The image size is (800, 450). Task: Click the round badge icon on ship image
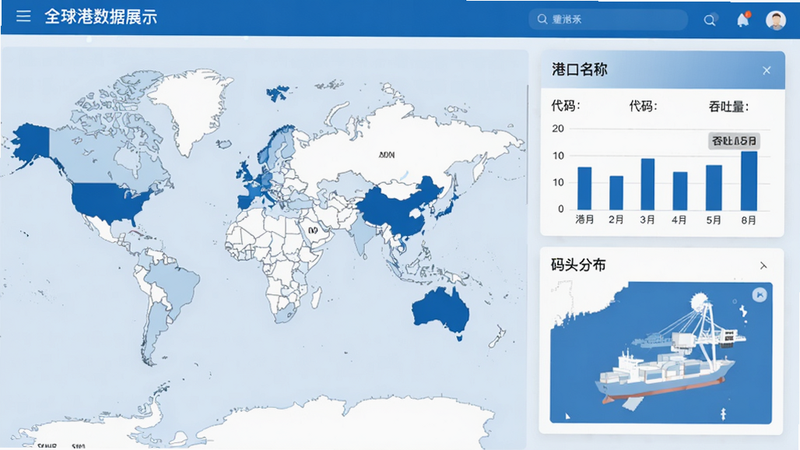[759, 295]
